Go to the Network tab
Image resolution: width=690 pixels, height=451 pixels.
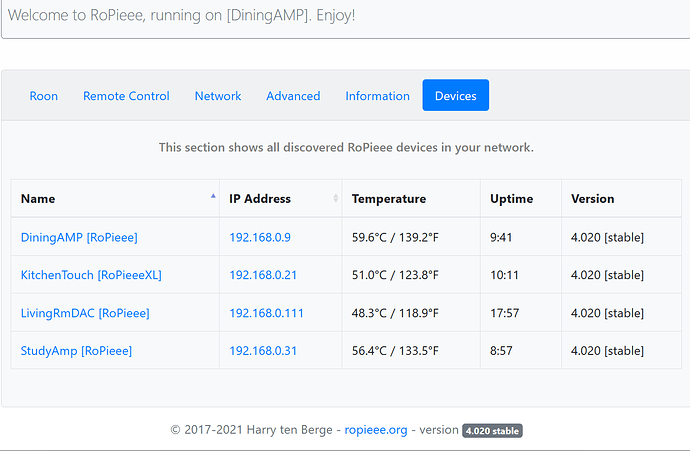218,96
